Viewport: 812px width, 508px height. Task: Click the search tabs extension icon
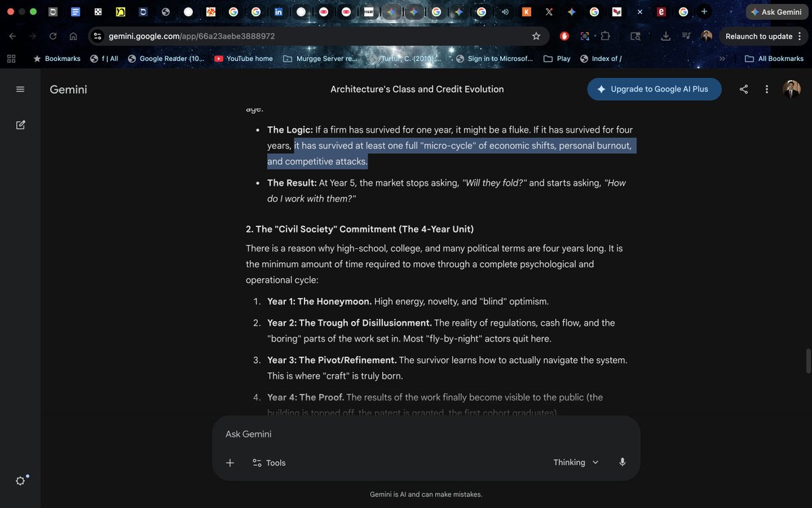[635, 36]
